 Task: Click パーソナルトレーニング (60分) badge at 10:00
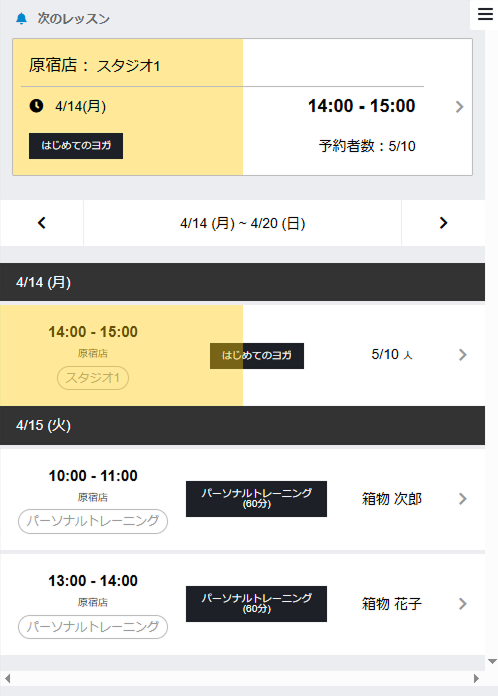point(257,499)
